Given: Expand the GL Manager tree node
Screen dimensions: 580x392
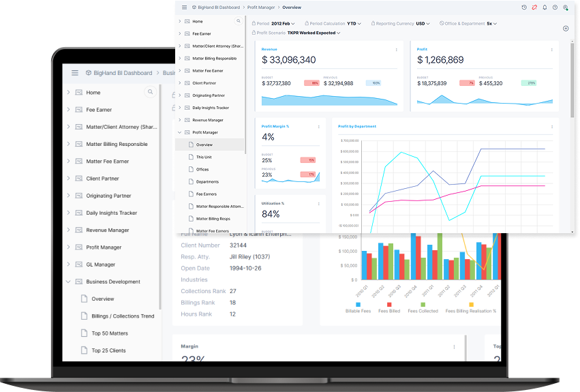Looking at the screenshot, I should (68, 265).
